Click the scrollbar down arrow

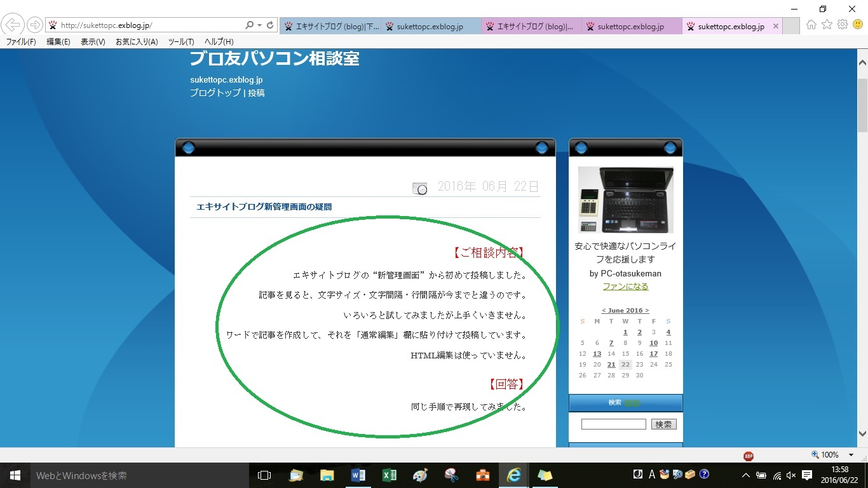(x=862, y=434)
